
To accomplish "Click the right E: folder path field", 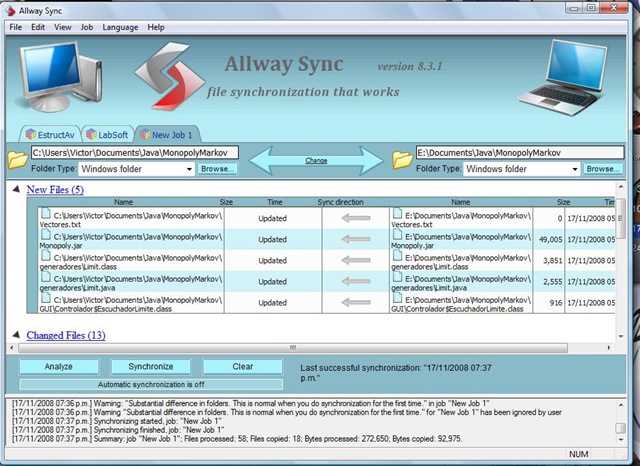I will 520,153.
